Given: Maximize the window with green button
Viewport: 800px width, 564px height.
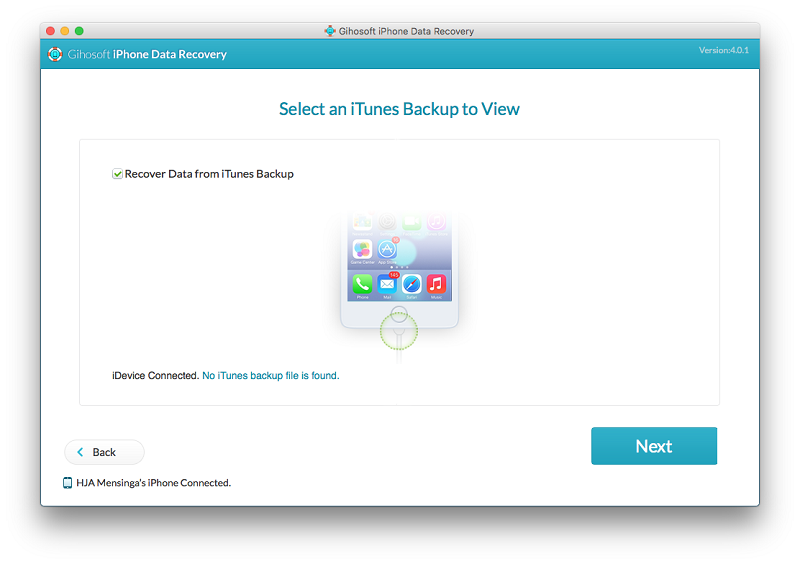Looking at the screenshot, I should pos(79,31).
